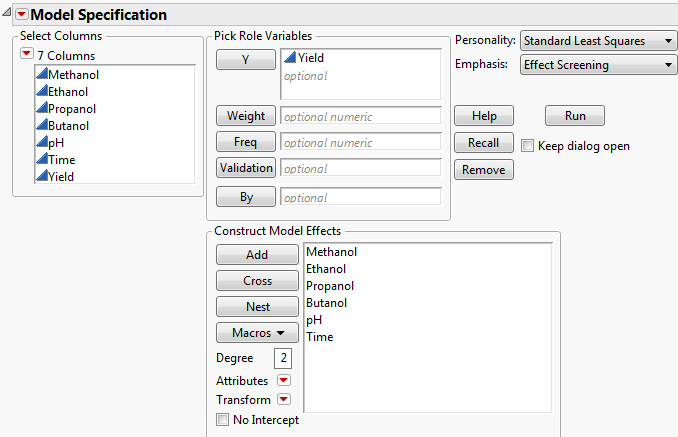The image size is (678, 437).
Task: Open the Emphasis dropdown
Action: point(599,65)
